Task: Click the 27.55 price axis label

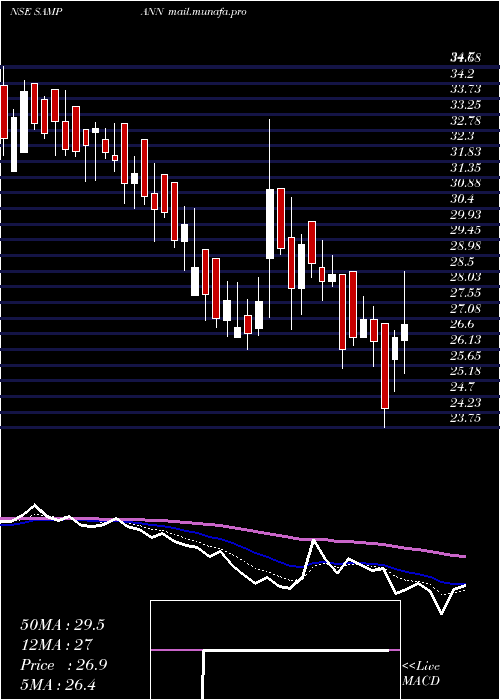Action: tap(466, 293)
